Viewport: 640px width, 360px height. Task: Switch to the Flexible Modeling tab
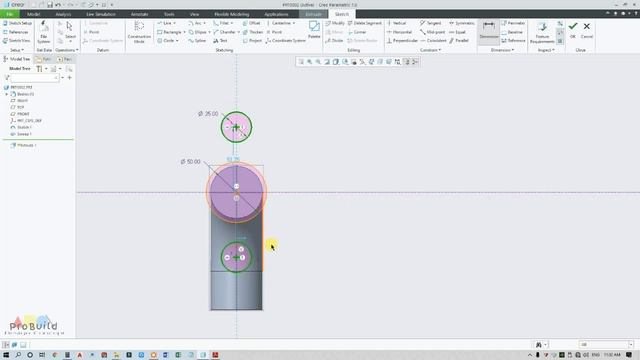(231, 14)
